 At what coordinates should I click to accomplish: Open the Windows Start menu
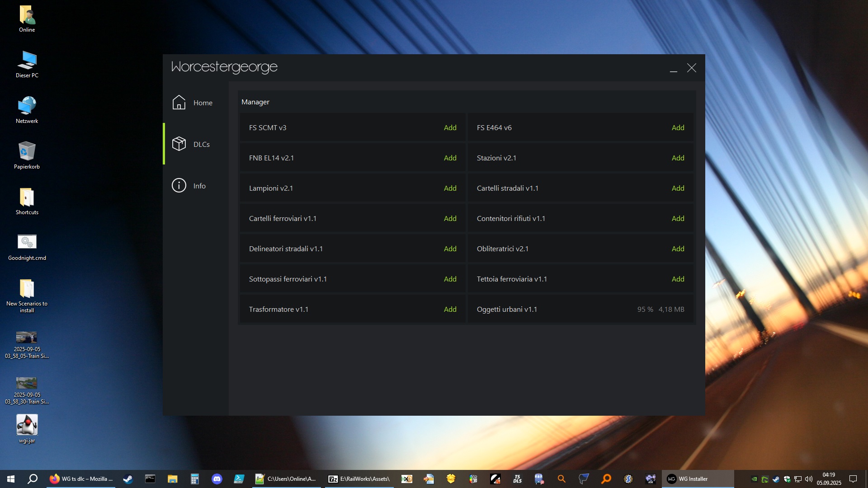tap(11, 479)
